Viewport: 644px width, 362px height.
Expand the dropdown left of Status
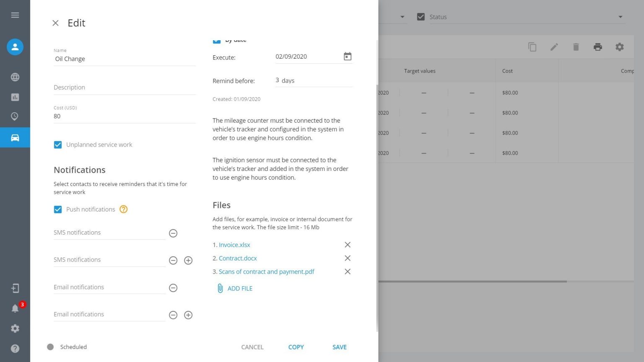402,17
